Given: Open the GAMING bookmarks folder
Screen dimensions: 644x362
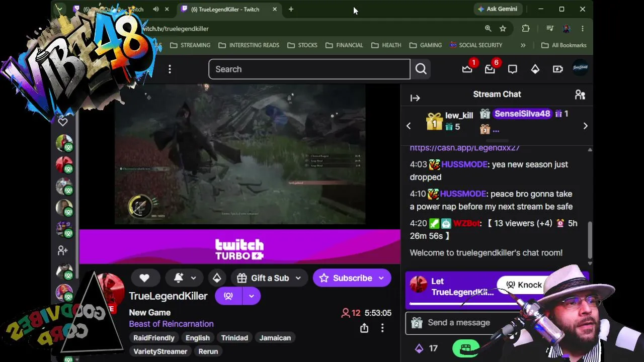Looking at the screenshot, I should tap(425, 45).
